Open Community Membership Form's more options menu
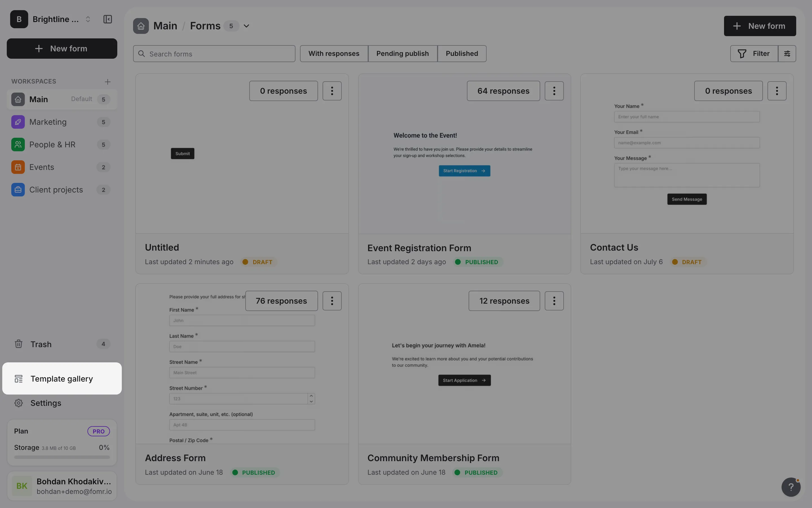Viewport: 812px width, 508px height. [554, 301]
